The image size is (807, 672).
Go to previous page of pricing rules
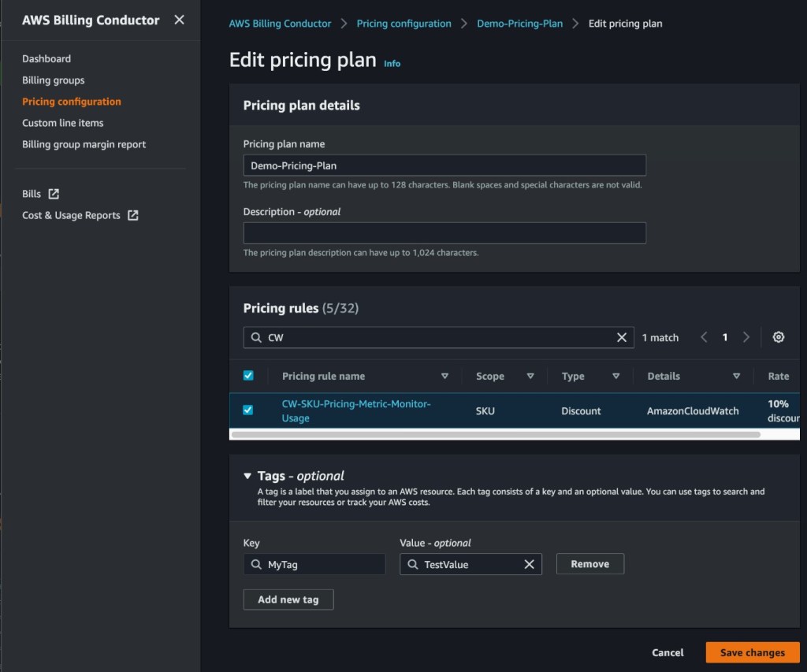[704, 337]
